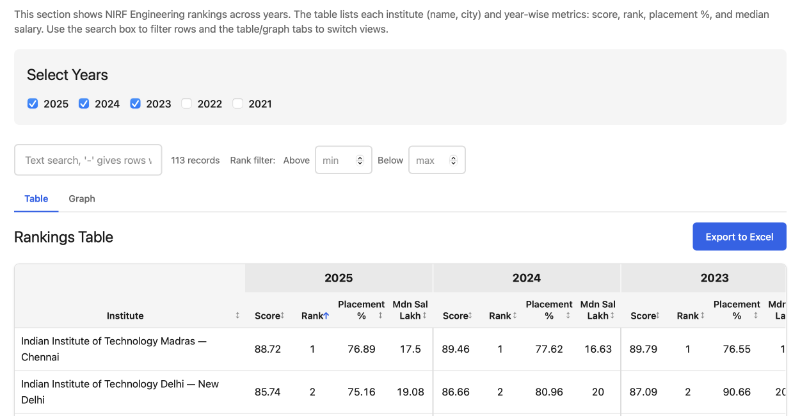Viewport: 800px width, 416px height.
Task: Click sort icon beside 2025 Score header
Action: pos(283,316)
